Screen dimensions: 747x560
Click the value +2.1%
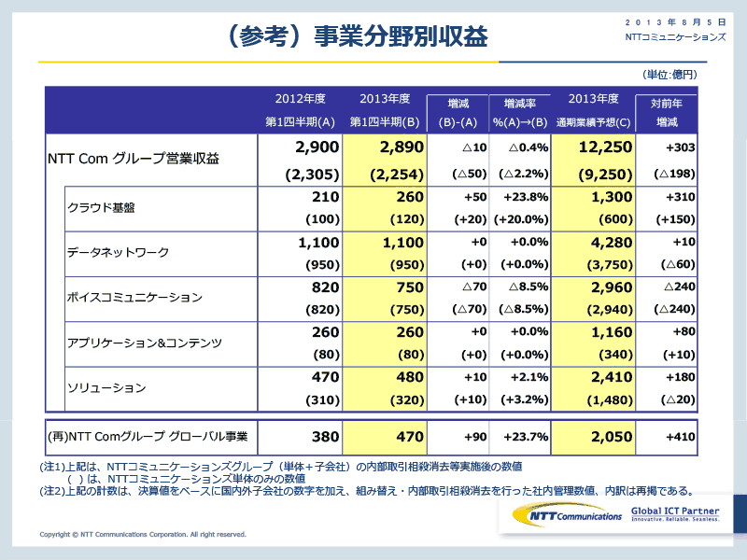pyautogui.click(x=529, y=377)
